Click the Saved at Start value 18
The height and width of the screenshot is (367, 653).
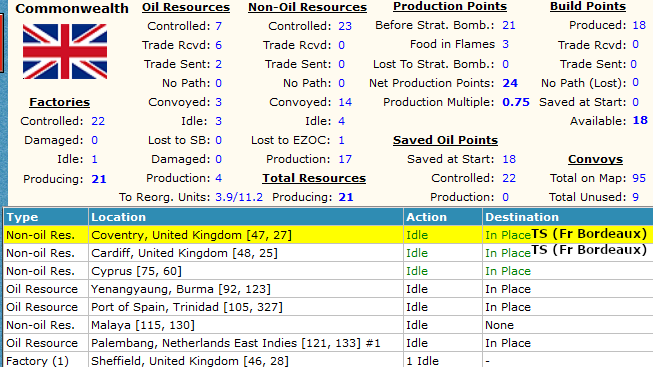coord(509,159)
